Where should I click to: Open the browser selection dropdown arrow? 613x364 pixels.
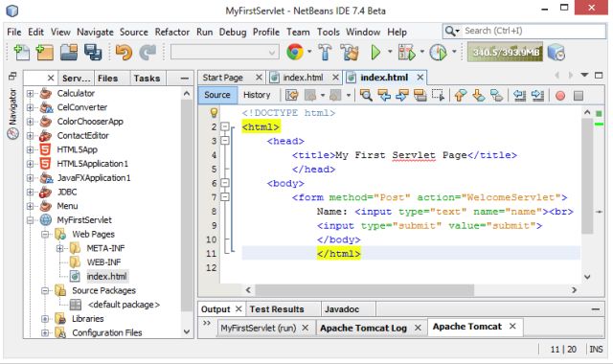point(309,52)
